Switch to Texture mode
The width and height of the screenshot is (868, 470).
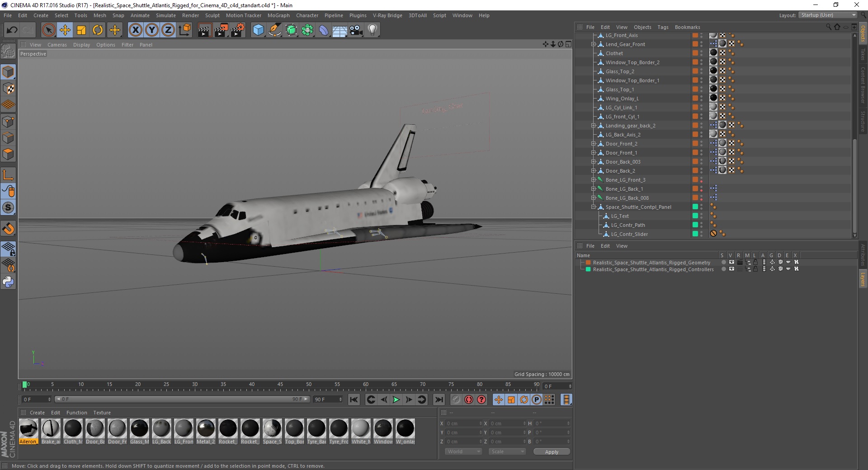click(x=8, y=89)
